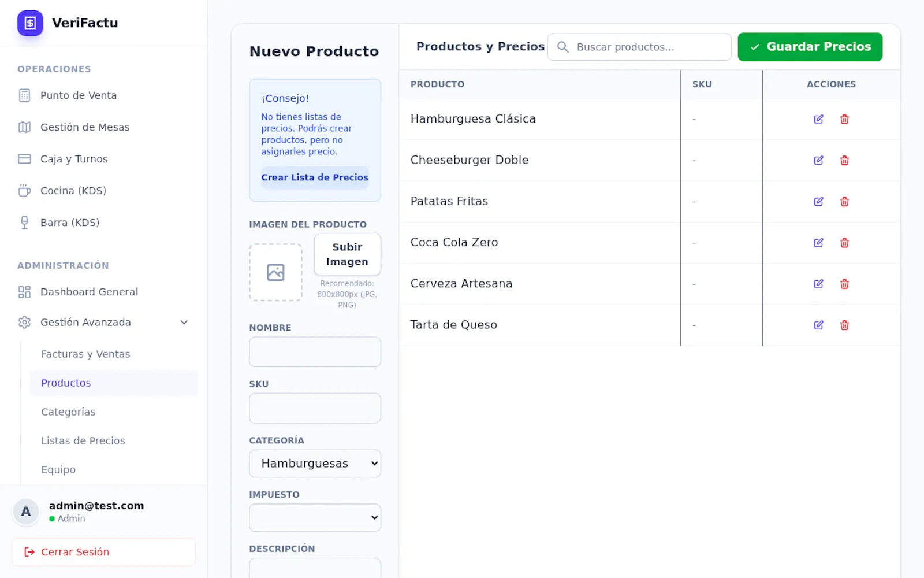
Task: Click the SKU input field
Action: tap(315, 408)
